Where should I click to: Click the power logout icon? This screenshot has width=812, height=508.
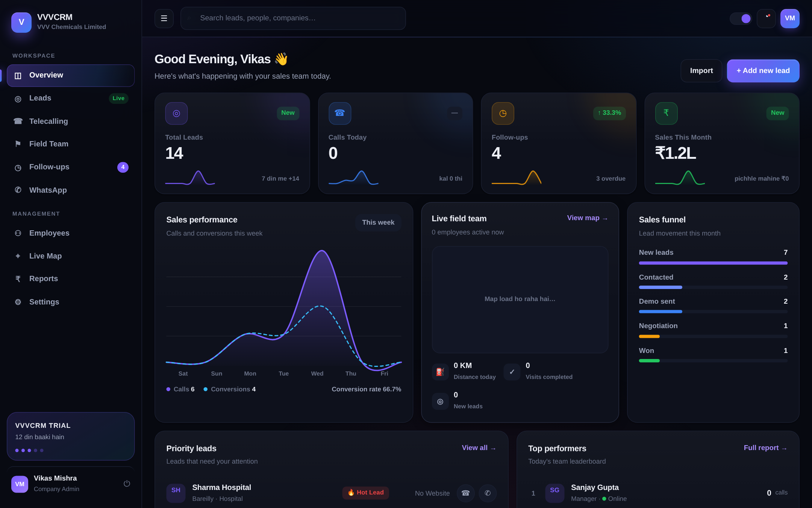tap(127, 484)
